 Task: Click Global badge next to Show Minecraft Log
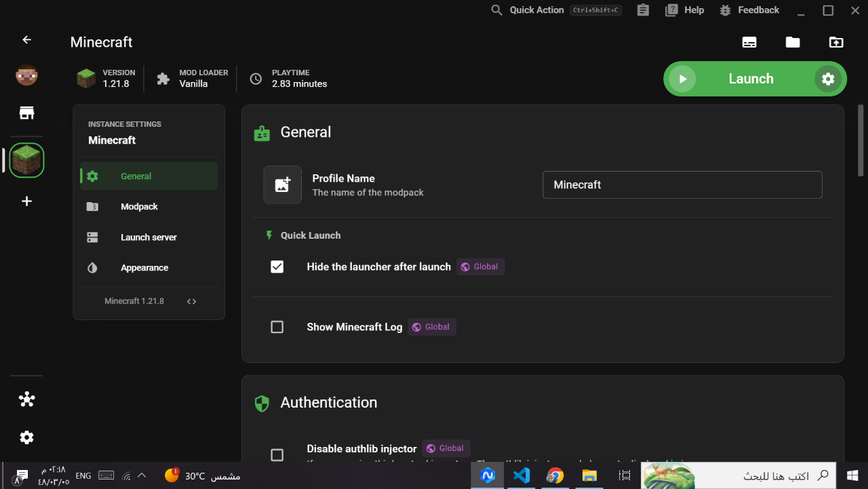432,327
